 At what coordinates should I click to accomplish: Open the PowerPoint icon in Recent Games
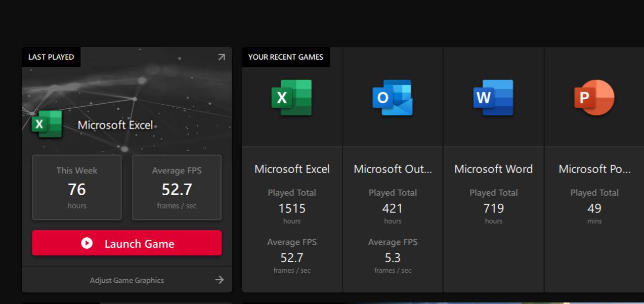point(594,97)
